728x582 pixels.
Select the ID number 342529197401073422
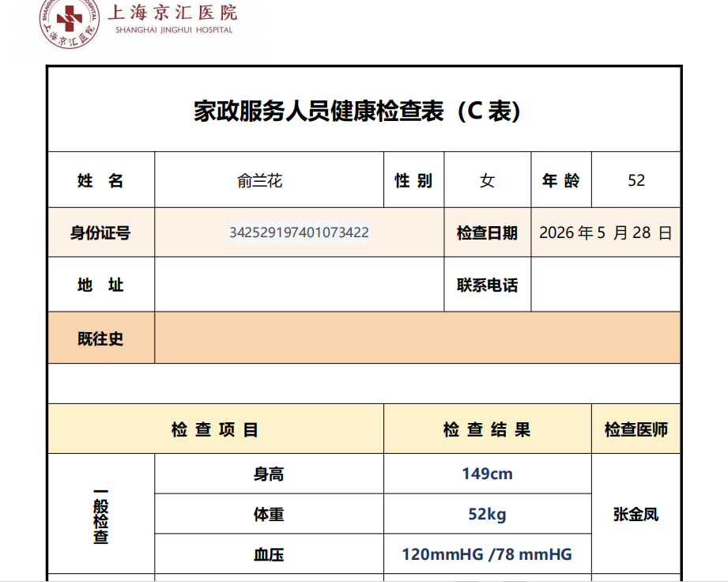click(x=300, y=232)
